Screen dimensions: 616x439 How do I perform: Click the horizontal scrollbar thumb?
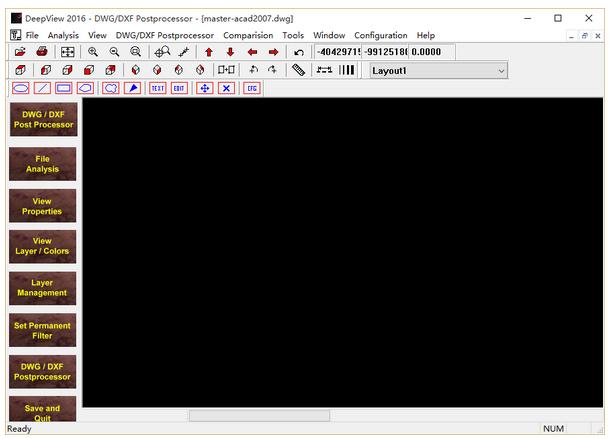pyautogui.click(x=259, y=415)
